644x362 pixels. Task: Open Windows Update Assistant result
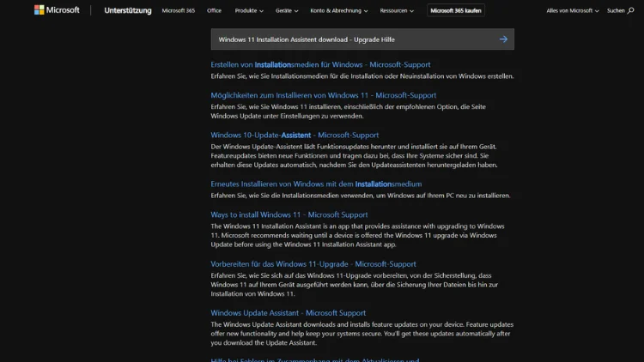point(288,313)
